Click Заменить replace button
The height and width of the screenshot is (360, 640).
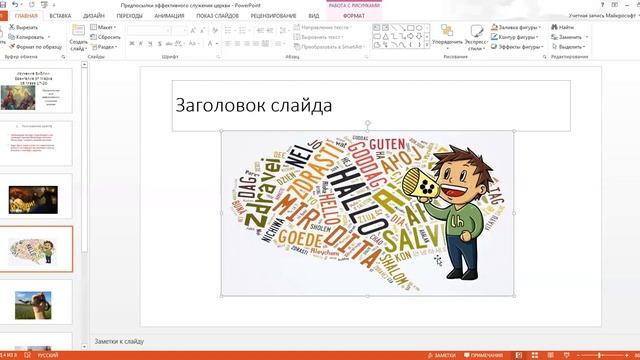[569, 37]
